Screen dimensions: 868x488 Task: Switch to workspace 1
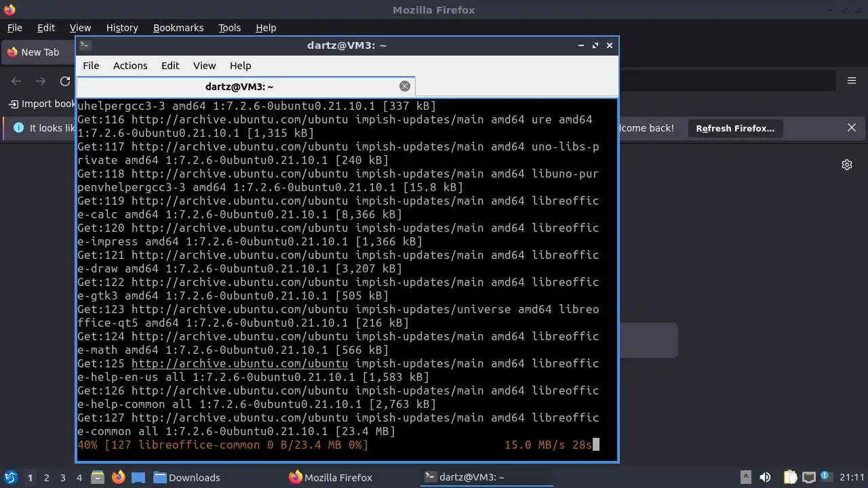point(30,478)
